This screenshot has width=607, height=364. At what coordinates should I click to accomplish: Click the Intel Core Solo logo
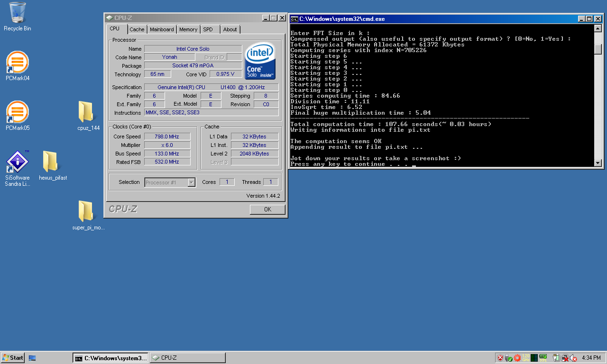pos(260,61)
